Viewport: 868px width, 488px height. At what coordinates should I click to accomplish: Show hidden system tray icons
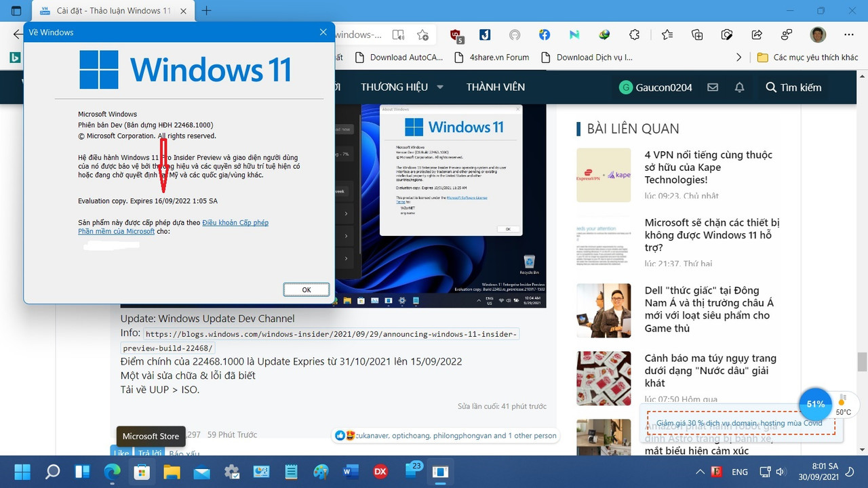pyautogui.click(x=700, y=472)
